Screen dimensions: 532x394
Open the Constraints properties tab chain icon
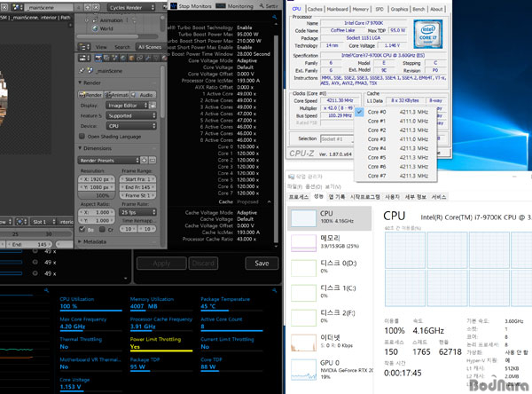pos(139,58)
